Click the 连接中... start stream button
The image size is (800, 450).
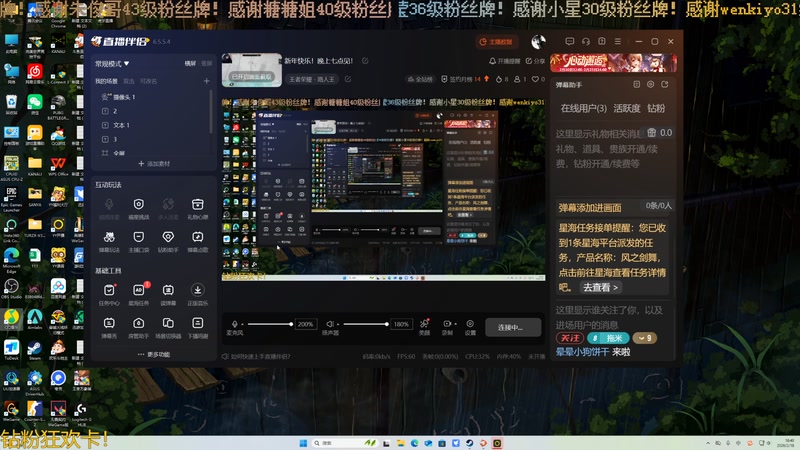click(513, 327)
